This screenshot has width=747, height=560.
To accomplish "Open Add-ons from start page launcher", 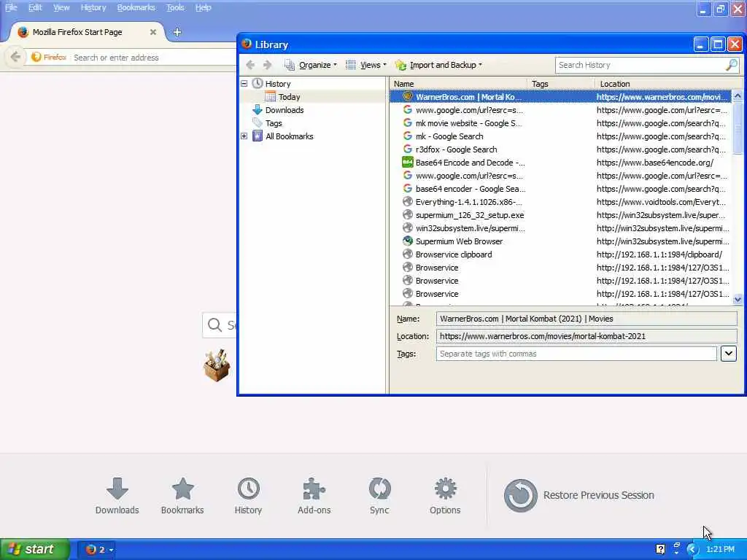I will pos(314,496).
